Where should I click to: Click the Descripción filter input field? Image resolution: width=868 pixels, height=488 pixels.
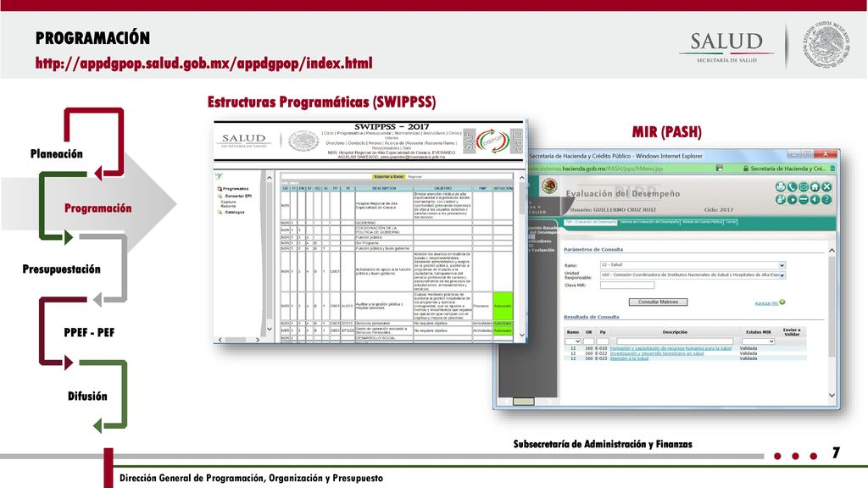coord(675,341)
